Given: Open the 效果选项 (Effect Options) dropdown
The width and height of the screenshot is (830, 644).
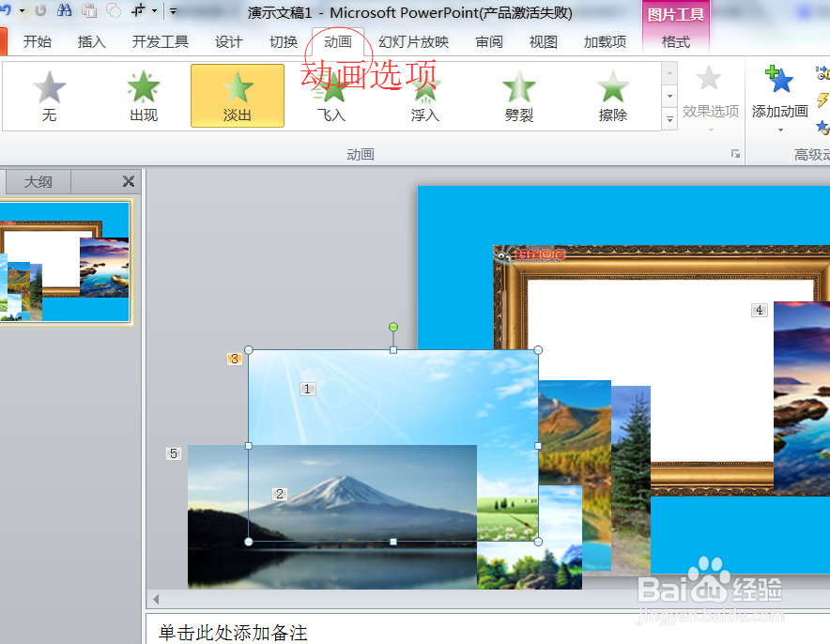Looking at the screenshot, I should (710, 99).
